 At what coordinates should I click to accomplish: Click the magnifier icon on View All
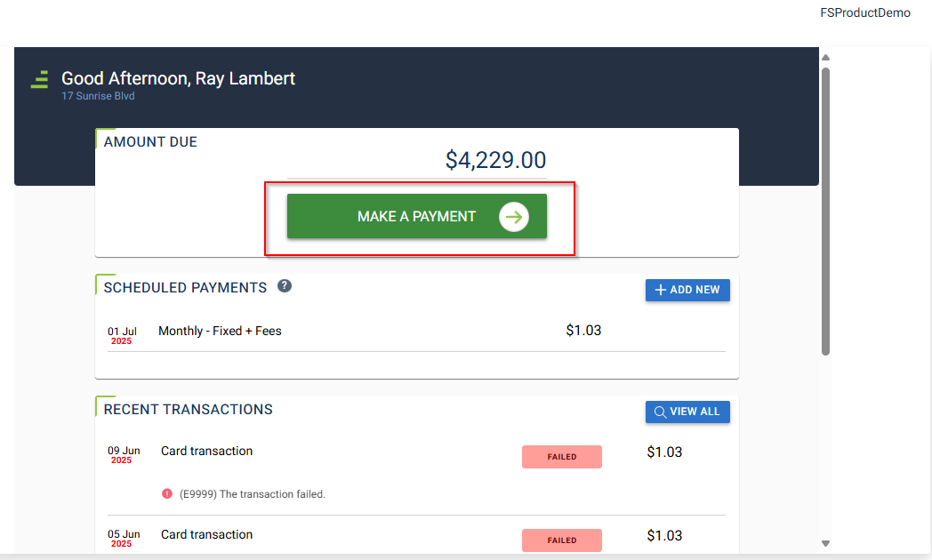point(660,412)
